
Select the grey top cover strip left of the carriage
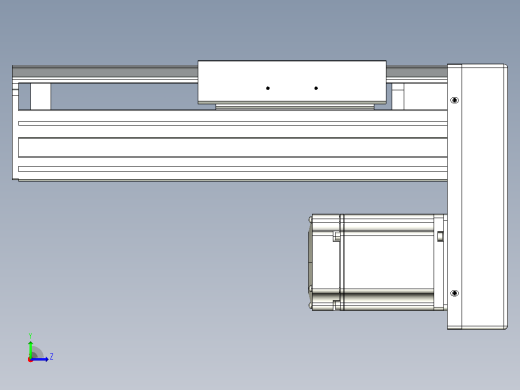pyautogui.click(x=105, y=71)
